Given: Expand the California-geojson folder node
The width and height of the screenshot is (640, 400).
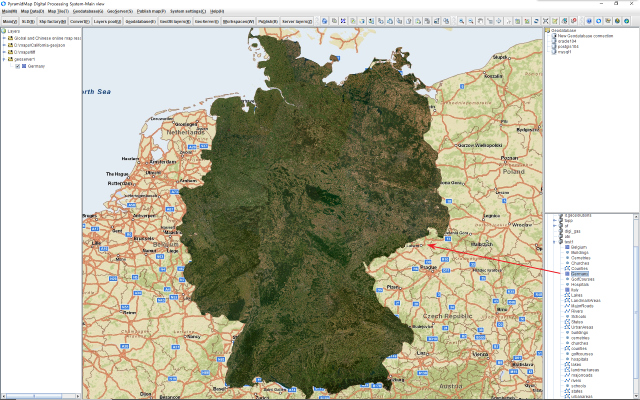Looking at the screenshot, I should [x=4, y=45].
